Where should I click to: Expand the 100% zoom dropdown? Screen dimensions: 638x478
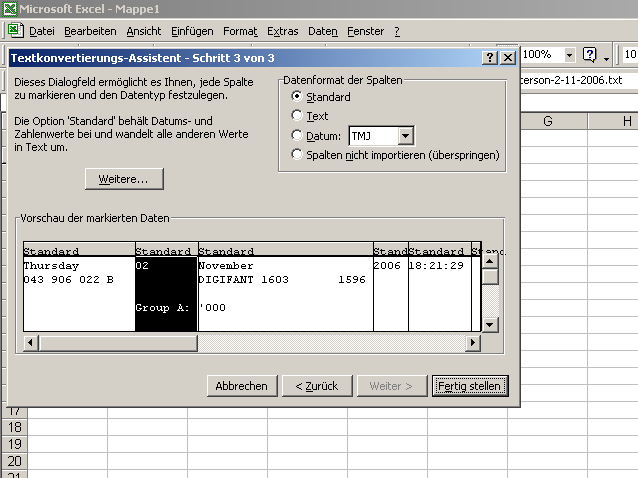[569, 54]
